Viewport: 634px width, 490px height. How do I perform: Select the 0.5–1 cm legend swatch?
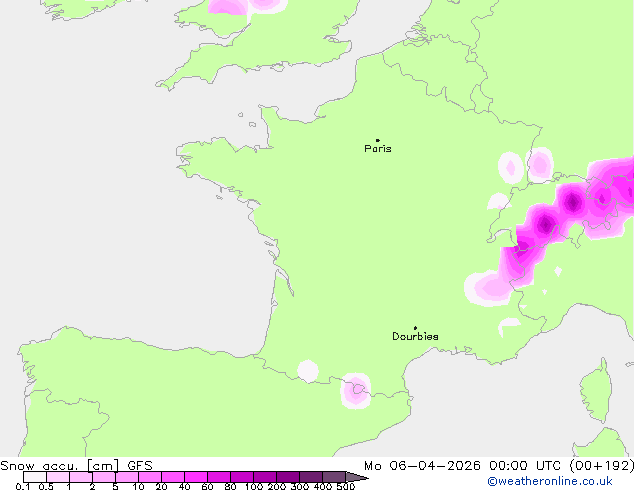click(58, 477)
